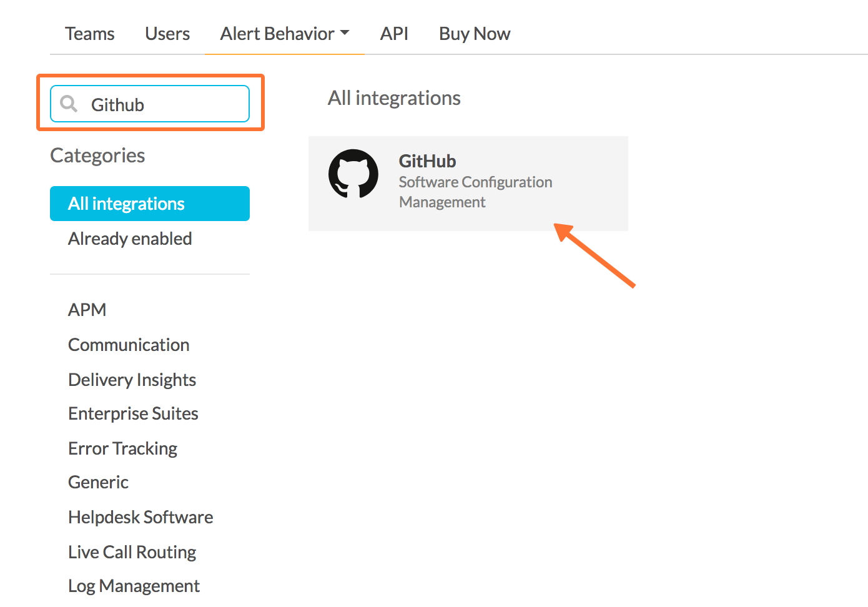The image size is (868, 607).
Task: Filter by Log Management category
Action: pyautogui.click(x=134, y=586)
